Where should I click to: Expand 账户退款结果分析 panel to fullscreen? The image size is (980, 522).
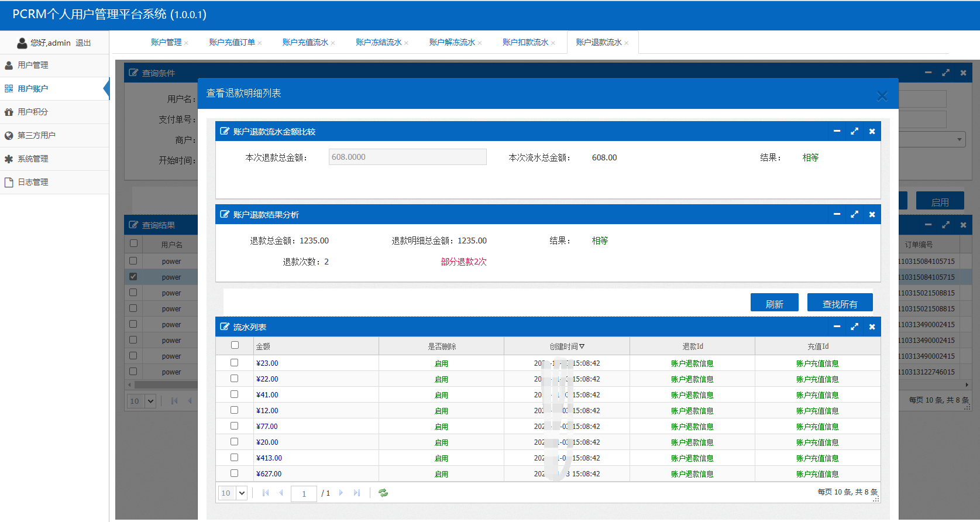(854, 214)
